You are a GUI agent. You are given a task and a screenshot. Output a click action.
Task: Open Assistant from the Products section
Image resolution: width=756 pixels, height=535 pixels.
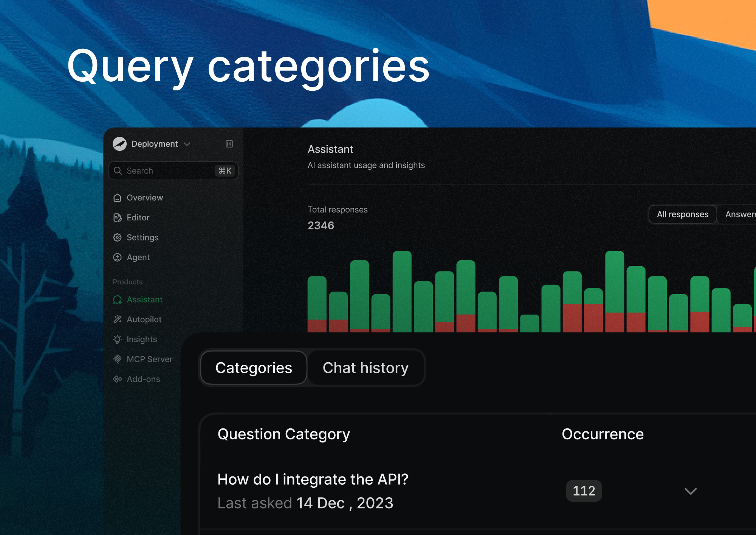(118, 299)
